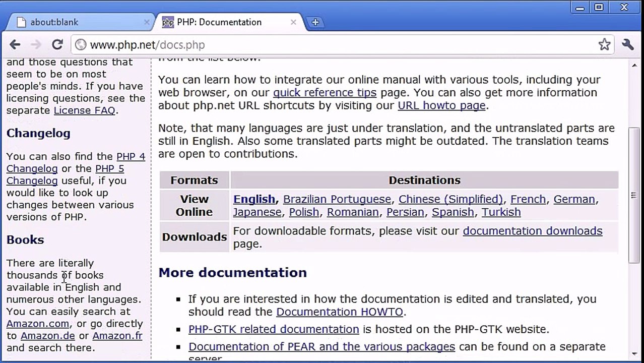
Task: Open a new tab with the plus button
Action: pyautogui.click(x=315, y=22)
